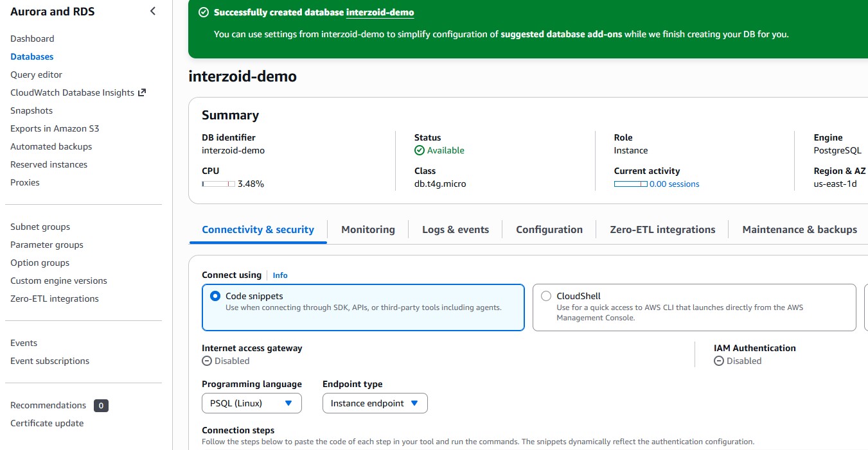The image size is (868, 450).
Task: Switch to the Monitoring tab
Action: [x=368, y=229]
